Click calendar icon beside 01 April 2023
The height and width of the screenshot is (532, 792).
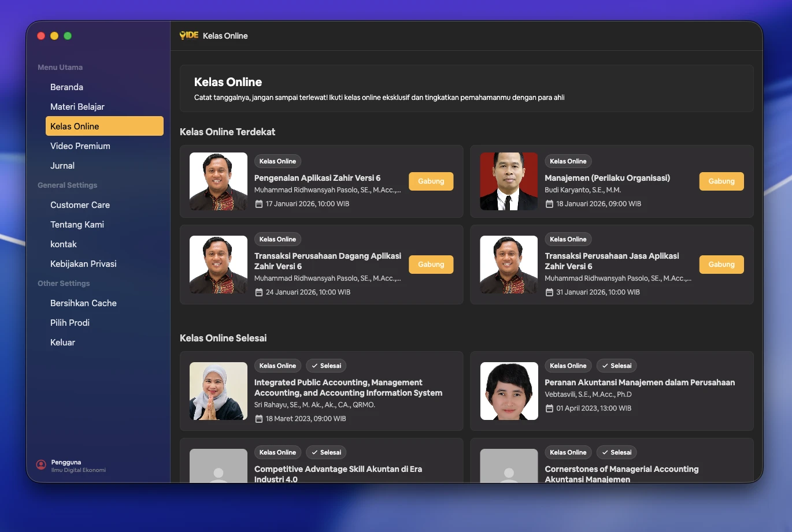pyautogui.click(x=549, y=408)
